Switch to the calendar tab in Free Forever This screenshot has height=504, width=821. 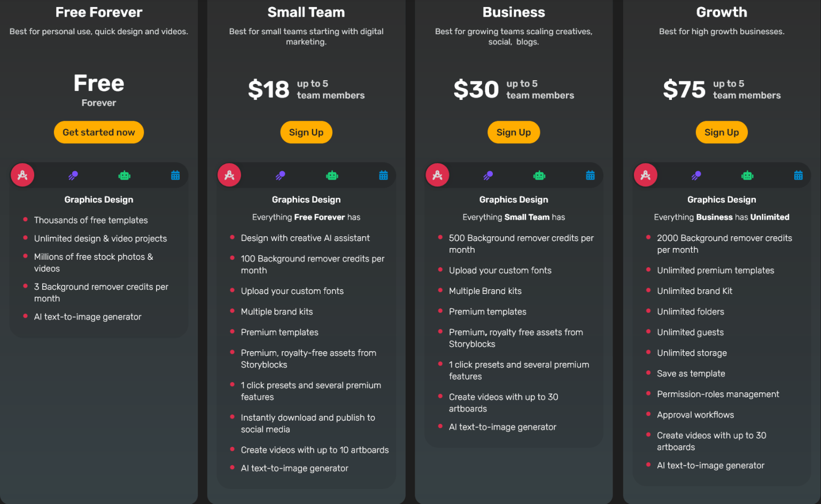[175, 175]
